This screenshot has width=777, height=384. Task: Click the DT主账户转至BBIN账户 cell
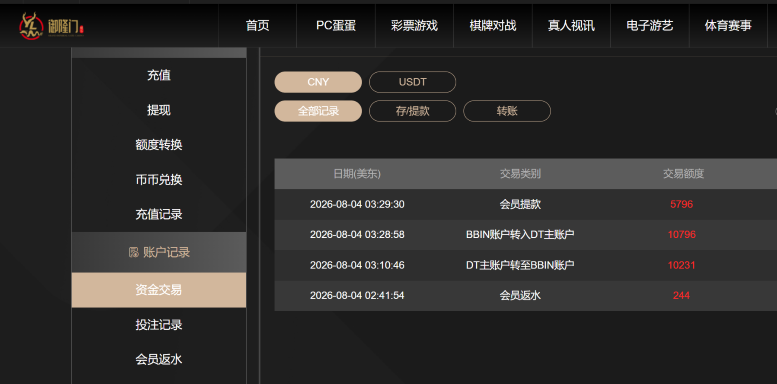520,265
